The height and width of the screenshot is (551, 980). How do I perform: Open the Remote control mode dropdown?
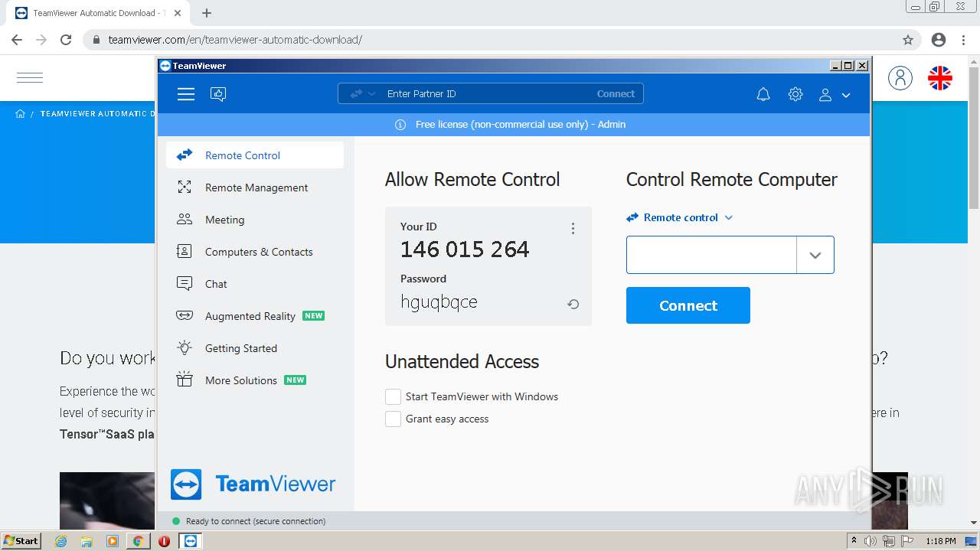[680, 217]
